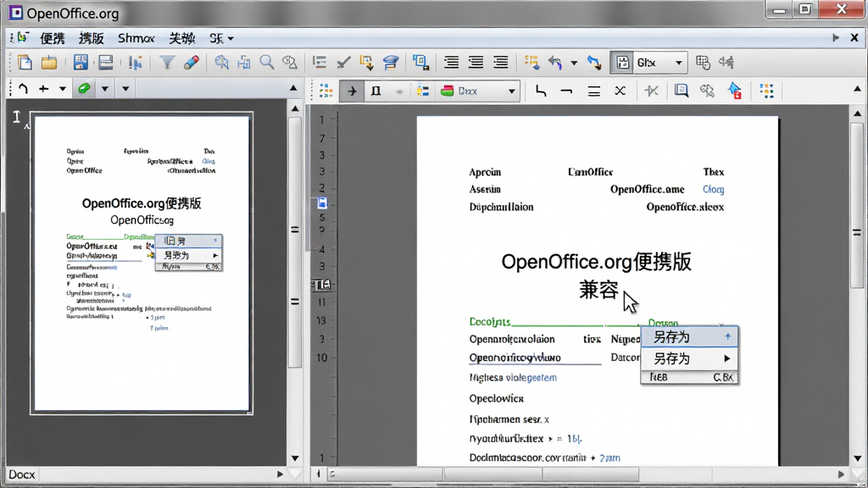Screen dimensions: 868x488
Task: Toggle the Π button in second toolbar
Action: point(376,91)
